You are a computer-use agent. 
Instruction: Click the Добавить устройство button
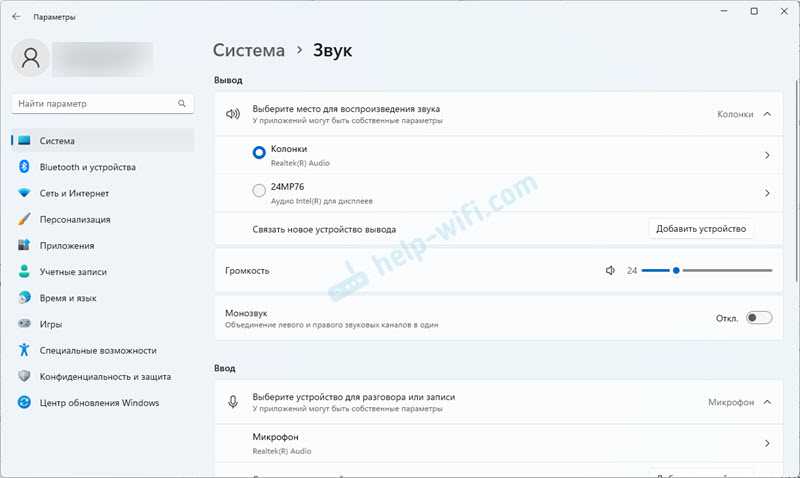[x=701, y=229]
